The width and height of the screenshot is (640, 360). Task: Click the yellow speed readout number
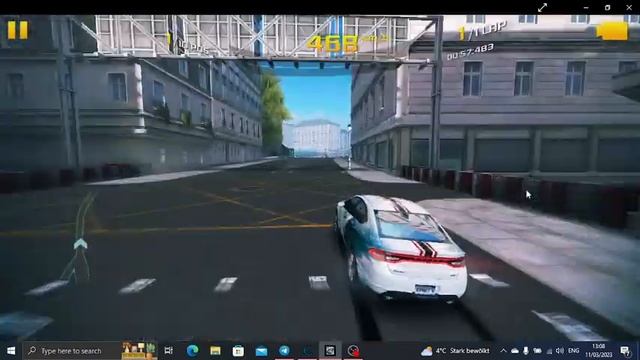pos(332,44)
